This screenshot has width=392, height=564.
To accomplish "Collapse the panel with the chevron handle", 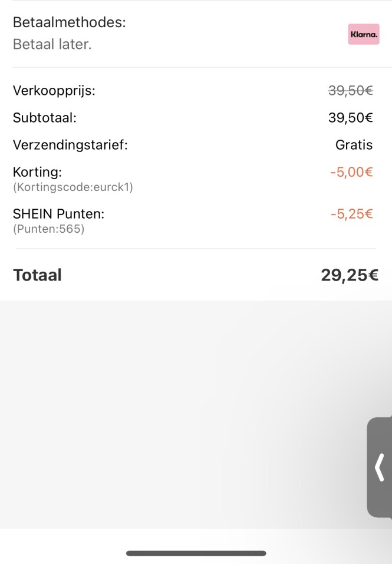I will pyautogui.click(x=380, y=466).
